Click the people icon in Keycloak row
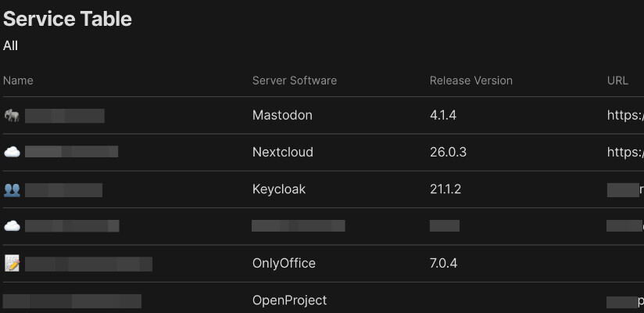 point(12,189)
